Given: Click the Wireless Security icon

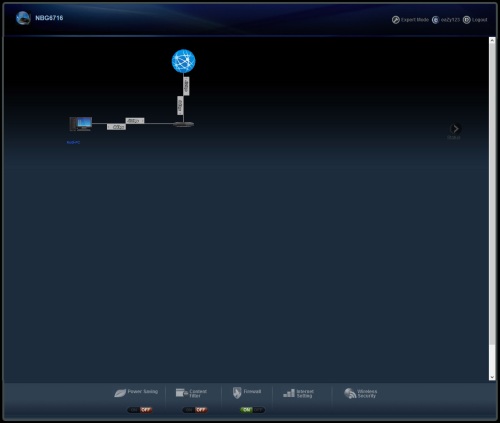Looking at the screenshot, I should [x=350, y=393].
